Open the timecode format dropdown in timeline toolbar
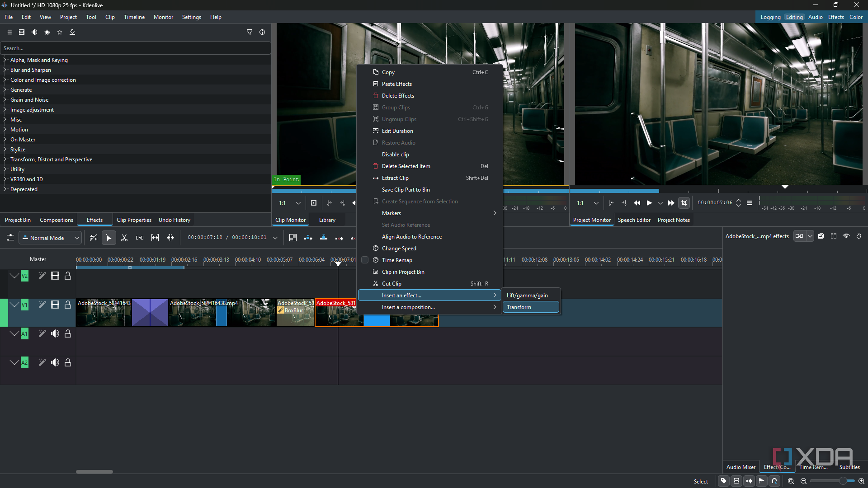The width and height of the screenshot is (868, 488). point(275,238)
